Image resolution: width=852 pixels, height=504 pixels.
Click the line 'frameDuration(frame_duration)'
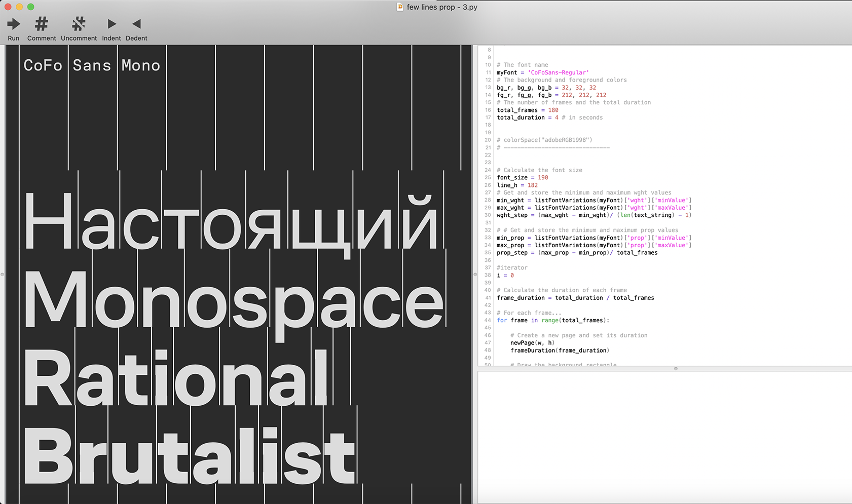(x=560, y=351)
